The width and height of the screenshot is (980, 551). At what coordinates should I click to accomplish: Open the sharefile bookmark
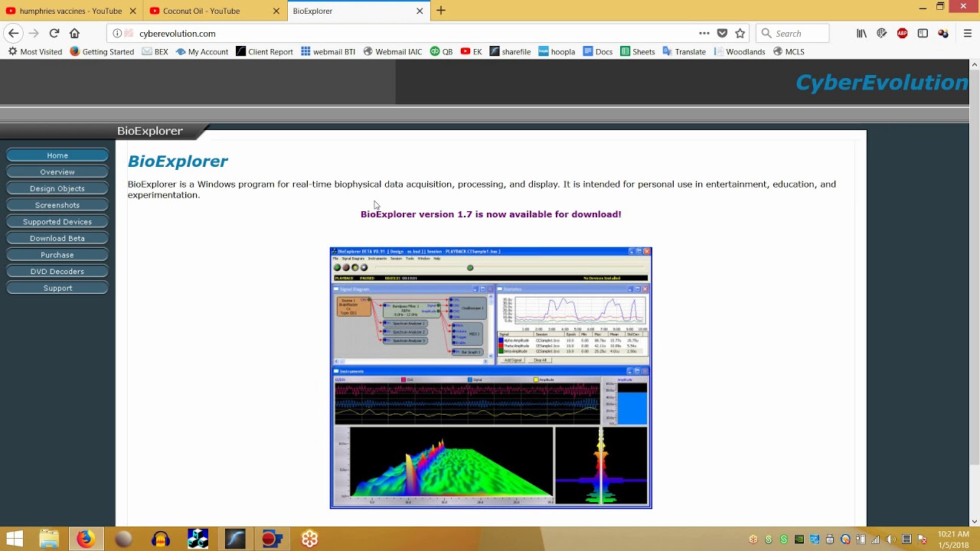510,52
